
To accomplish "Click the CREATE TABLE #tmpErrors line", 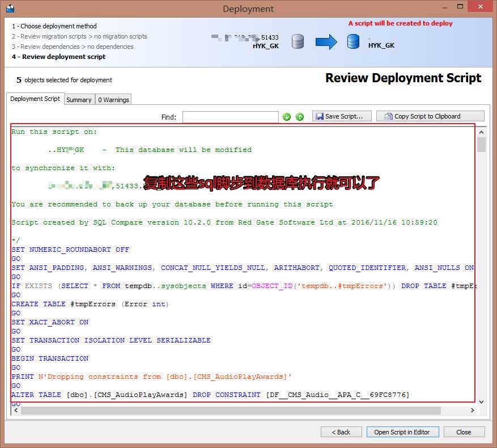I will pos(90,304).
